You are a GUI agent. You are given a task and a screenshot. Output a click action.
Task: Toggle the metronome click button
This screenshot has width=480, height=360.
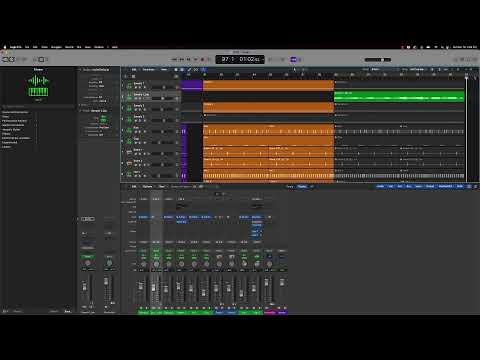click(300, 59)
